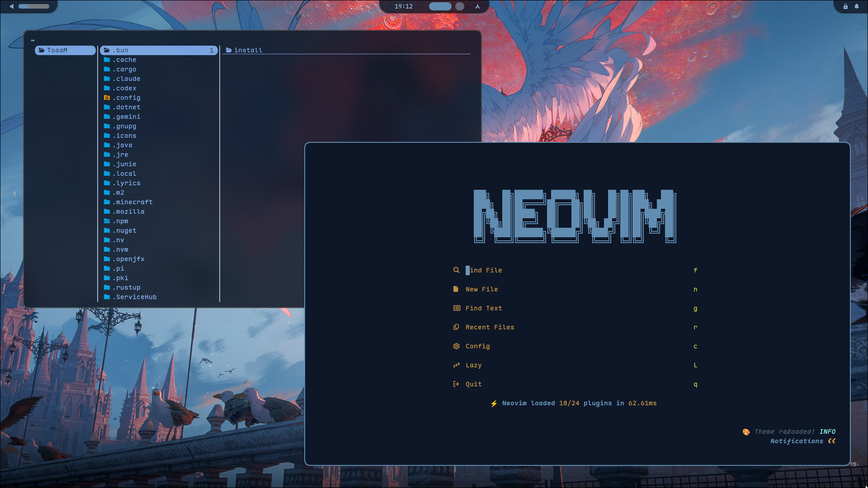Select New File on the Neovim dashboard

(574, 289)
